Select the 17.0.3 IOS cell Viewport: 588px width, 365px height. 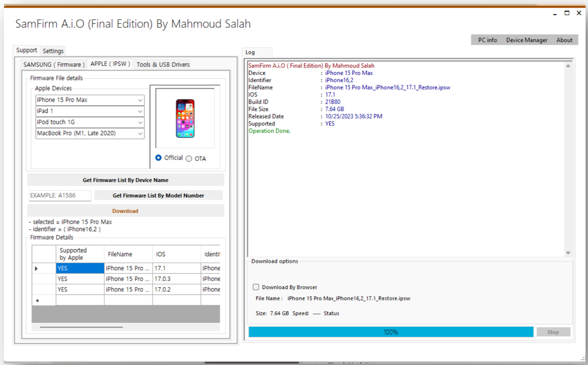pyautogui.click(x=177, y=279)
